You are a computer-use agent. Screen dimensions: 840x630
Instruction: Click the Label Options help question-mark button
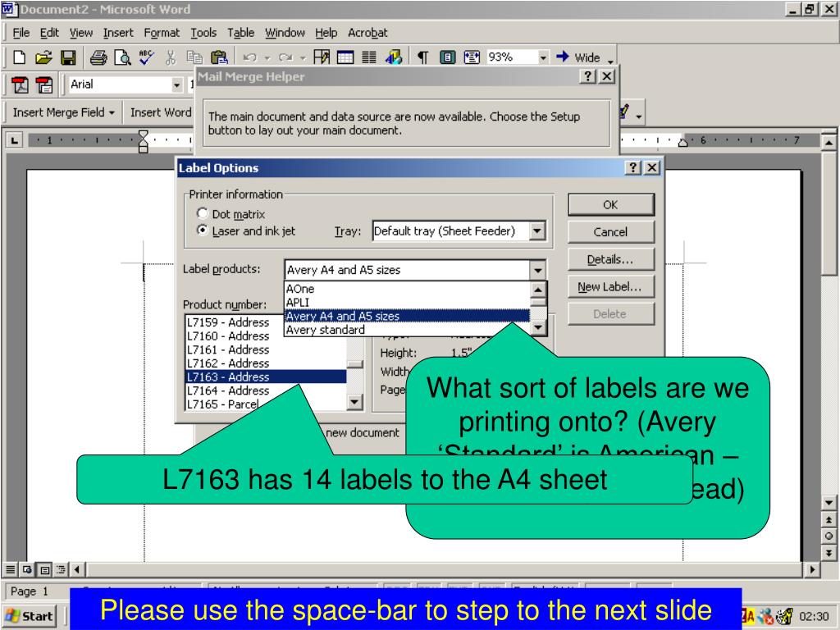(x=632, y=167)
